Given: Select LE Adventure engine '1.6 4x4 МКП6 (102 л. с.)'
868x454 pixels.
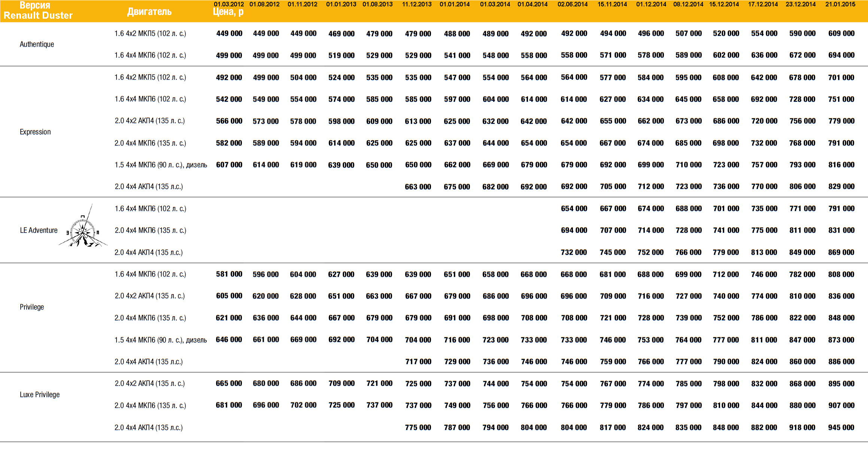Looking at the screenshot, I should click(150, 208).
